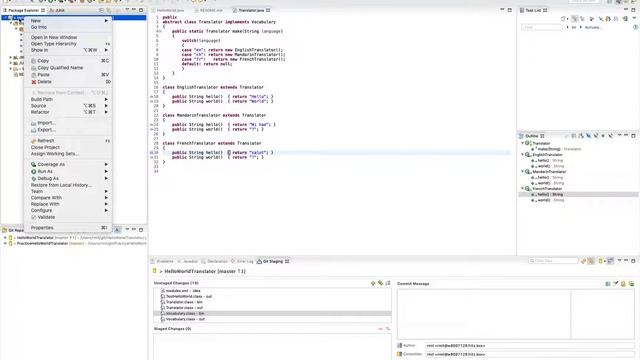Open the Show In submenu
640x360 pixels.
click(x=68, y=50)
